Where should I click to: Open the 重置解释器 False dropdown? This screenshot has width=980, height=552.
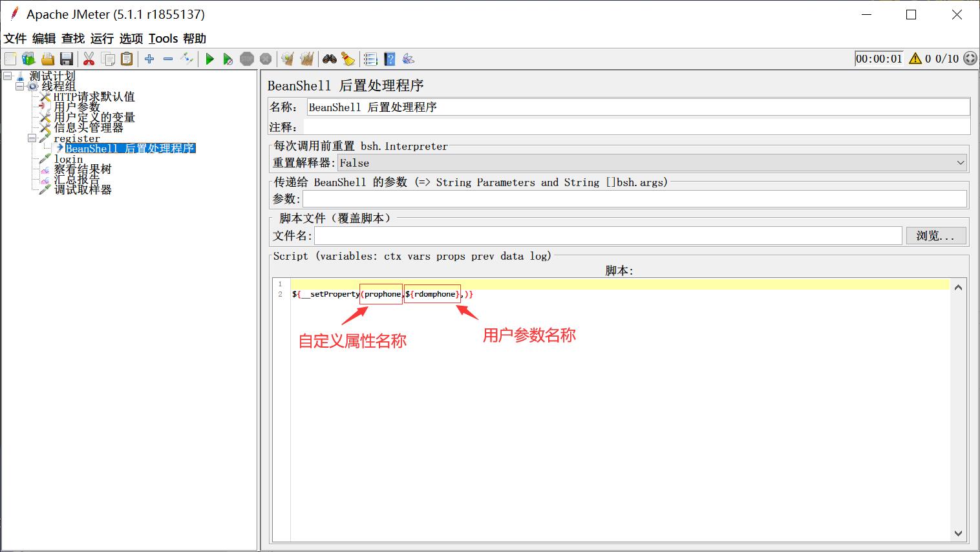click(652, 163)
